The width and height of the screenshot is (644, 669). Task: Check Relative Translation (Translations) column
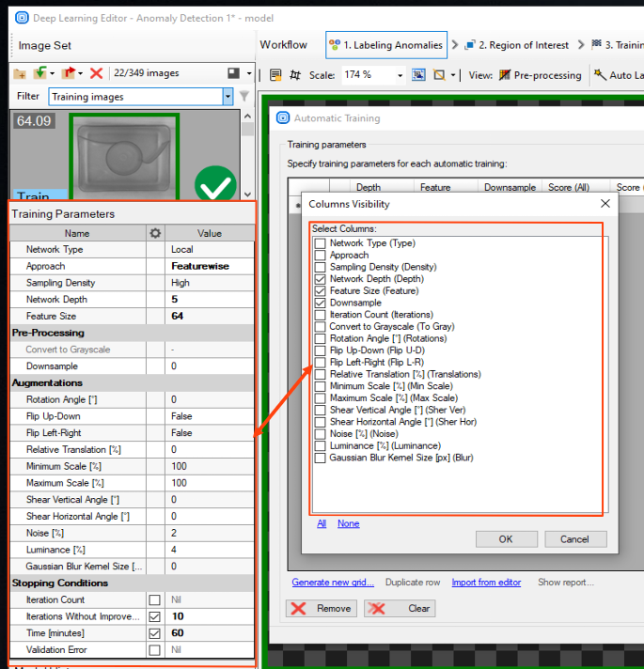[x=320, y=375]
